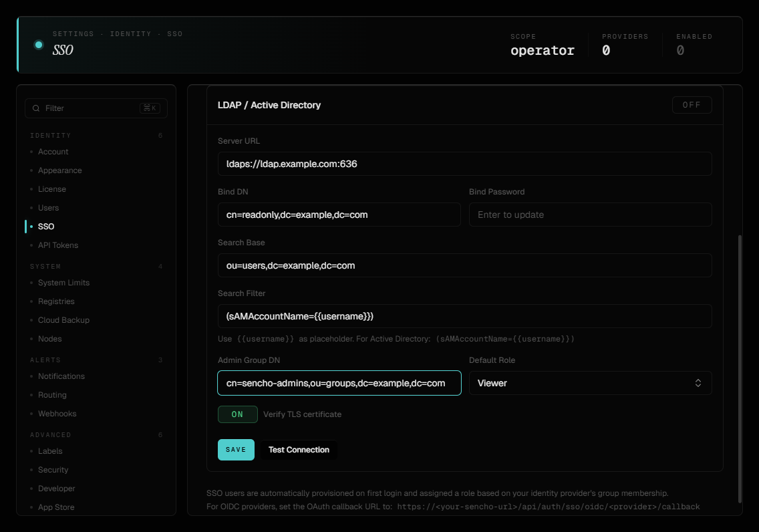Go to Registries in sidebar

point(56,301)
